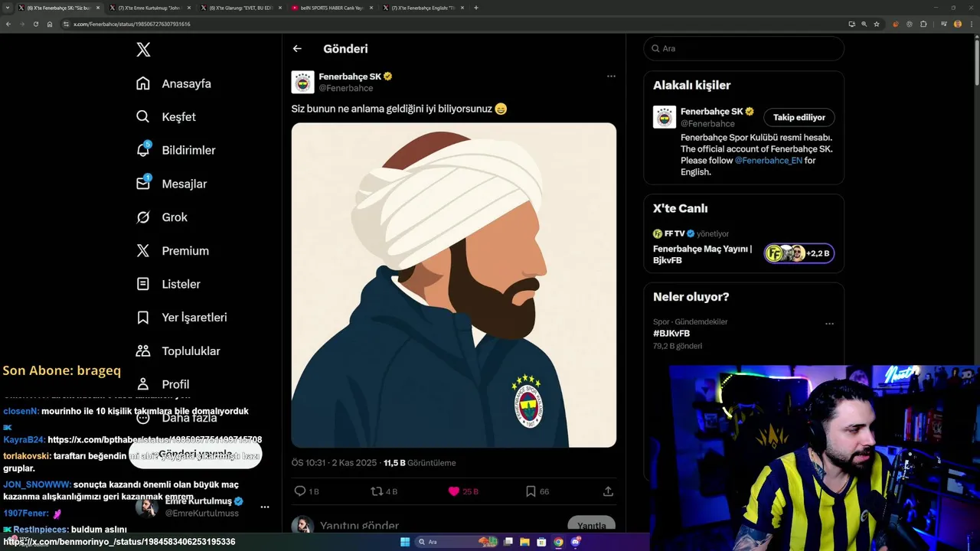Click the browser back button
The height and width of the screenshot is (551, 980).
pyautogui.click(x=8, y=24)
